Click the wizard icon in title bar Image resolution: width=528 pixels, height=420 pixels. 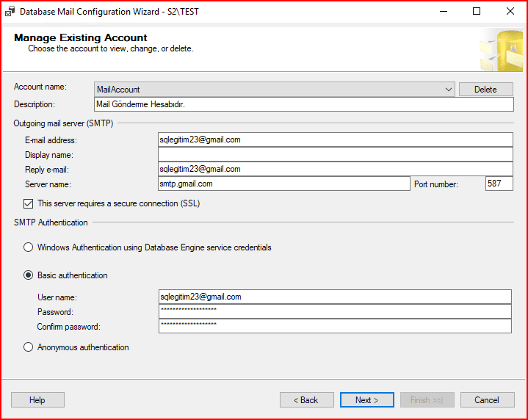(10, 12)
